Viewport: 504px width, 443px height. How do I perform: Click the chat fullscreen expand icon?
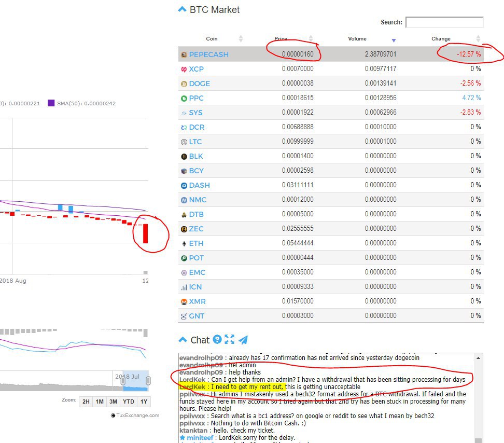(229, 339)
